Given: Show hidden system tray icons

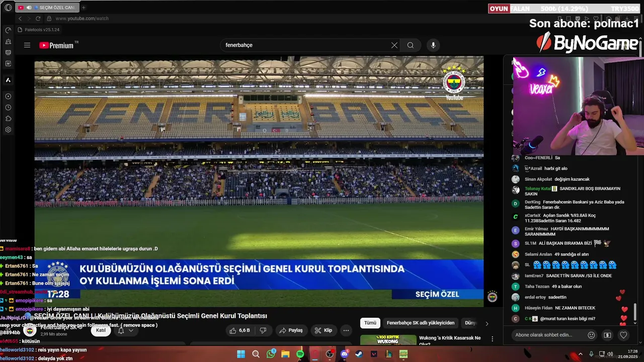Looking at the screenshot, I should point(581,354).
